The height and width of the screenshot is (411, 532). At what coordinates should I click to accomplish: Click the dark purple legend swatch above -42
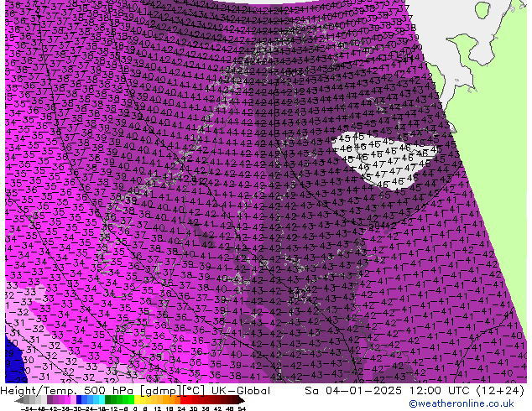point(50,400)
